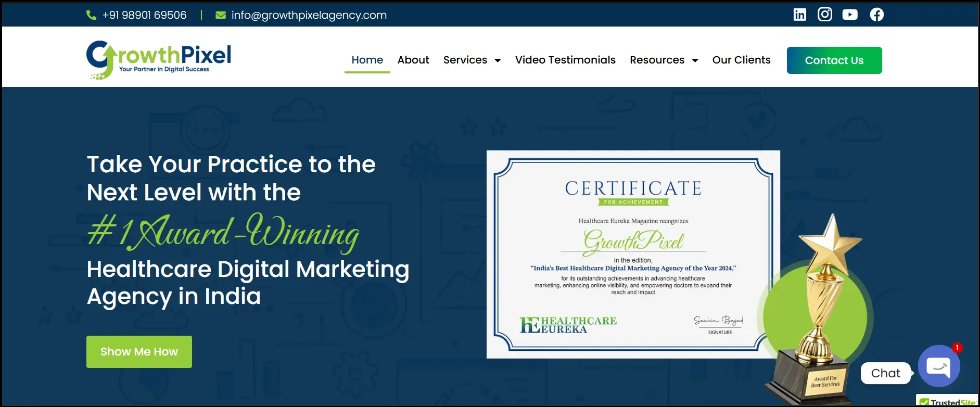This screenshot has width=980, height=407.
Task: Open the YouTube social icon
Action: [850, 15]
